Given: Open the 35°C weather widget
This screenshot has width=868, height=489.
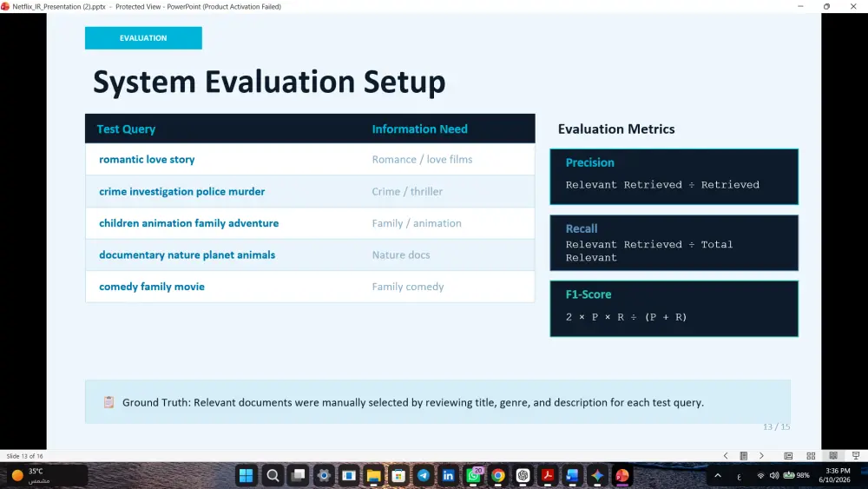Looking at the screenshot, I should (47, 475).
